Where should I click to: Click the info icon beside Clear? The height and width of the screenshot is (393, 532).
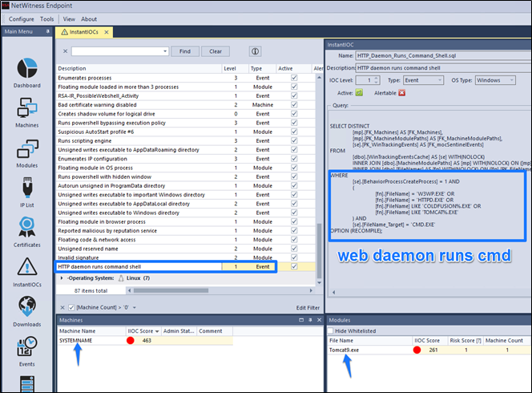click(x=255, y=51)
